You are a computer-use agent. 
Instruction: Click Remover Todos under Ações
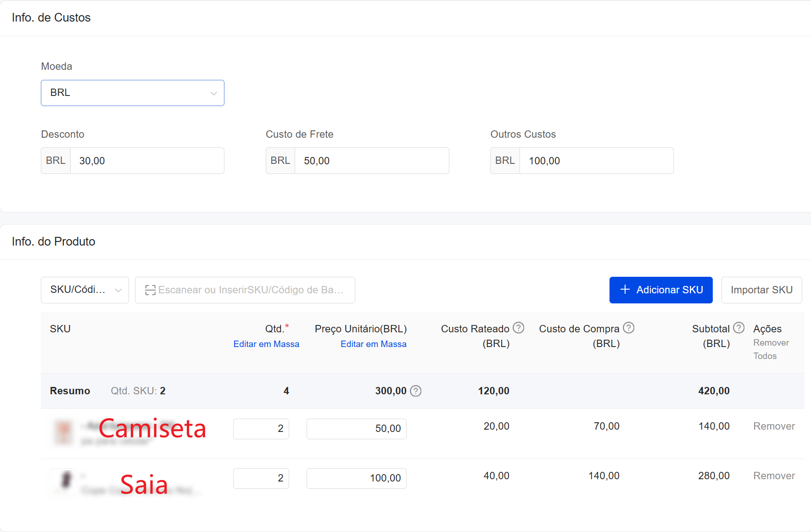pos(771,349)
